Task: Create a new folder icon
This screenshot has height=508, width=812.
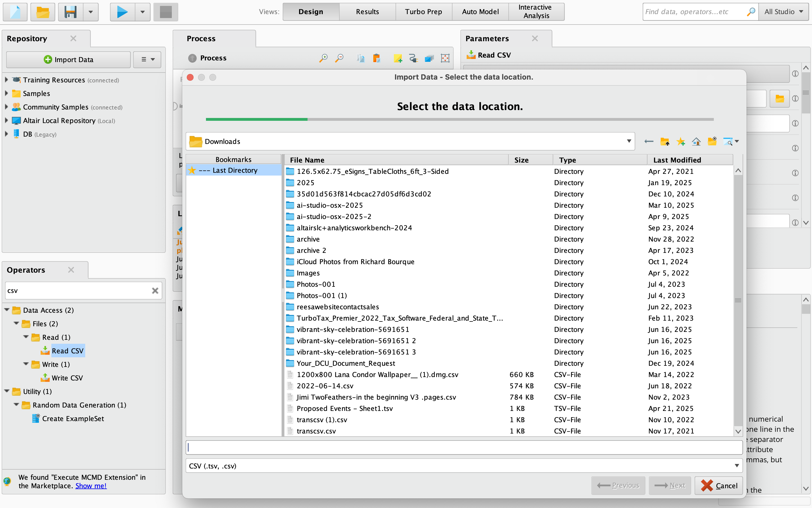Action: (x=712, y=141)
